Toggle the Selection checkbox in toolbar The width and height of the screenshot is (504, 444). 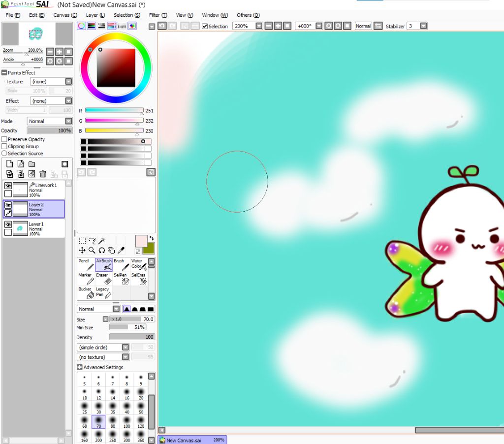(x=205, y=27)
